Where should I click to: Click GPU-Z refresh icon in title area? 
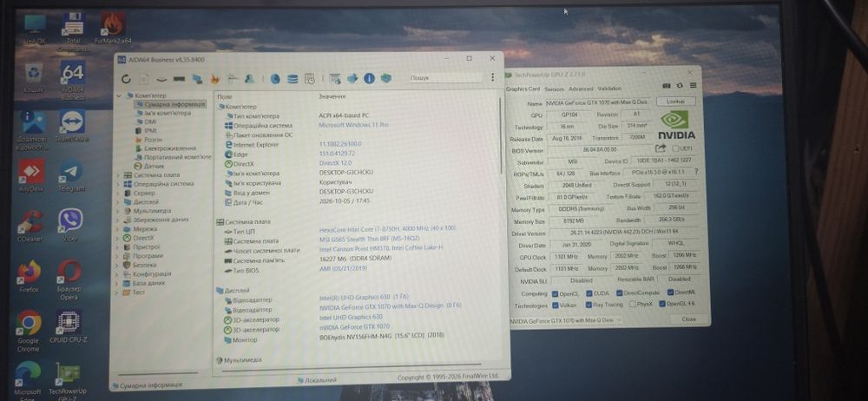click(x=680, y=86)
